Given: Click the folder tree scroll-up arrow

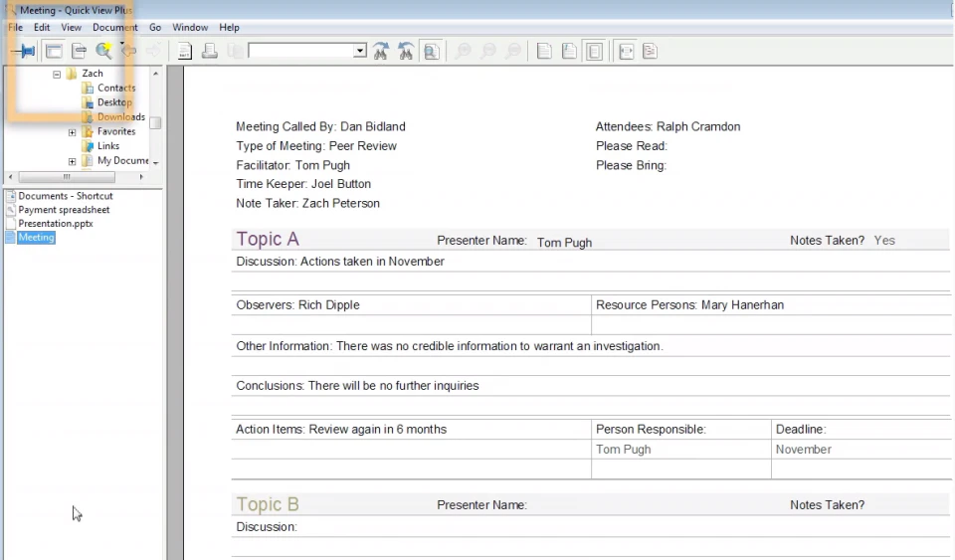Looking at the screenshot, I should click(x=156, y=74).
